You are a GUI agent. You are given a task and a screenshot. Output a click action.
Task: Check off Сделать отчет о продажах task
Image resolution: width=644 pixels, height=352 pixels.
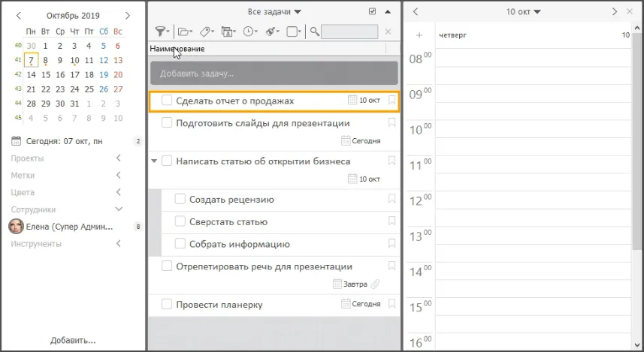[167, 101]
